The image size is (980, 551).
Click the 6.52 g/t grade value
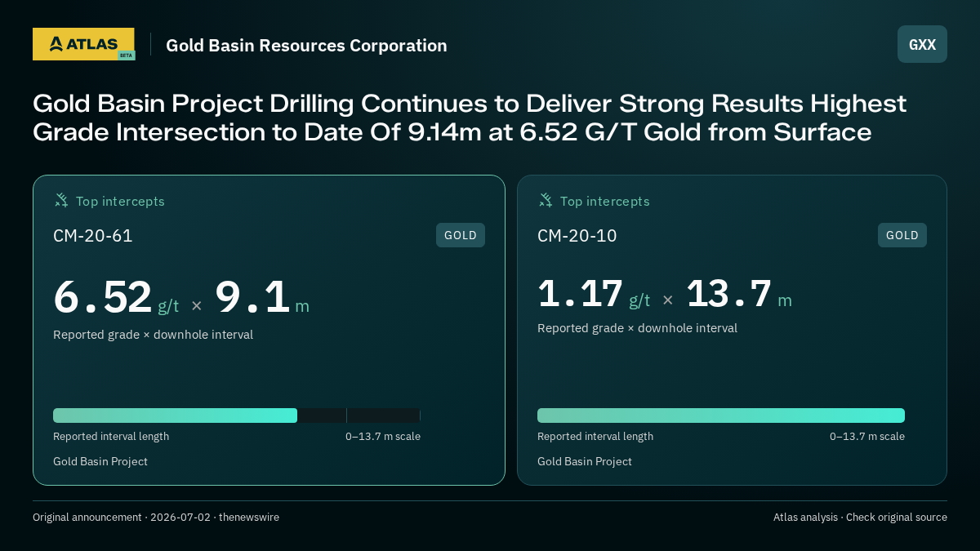(116, 297)
